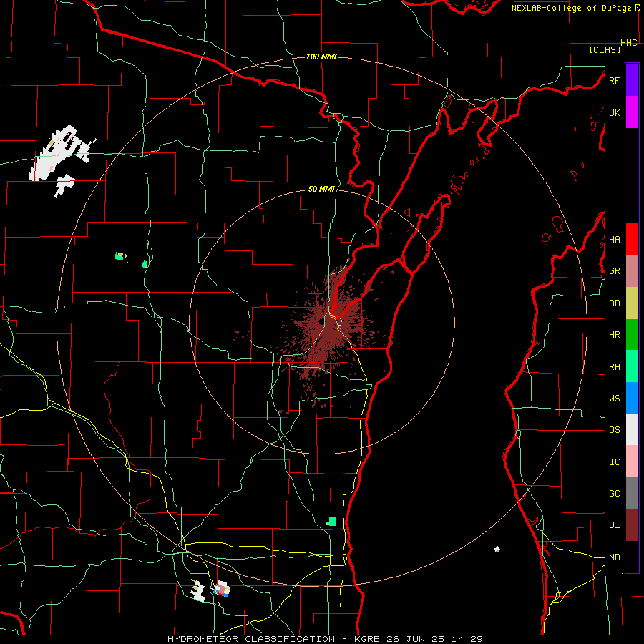Click the WS legend label

click(x=614, y=399)
